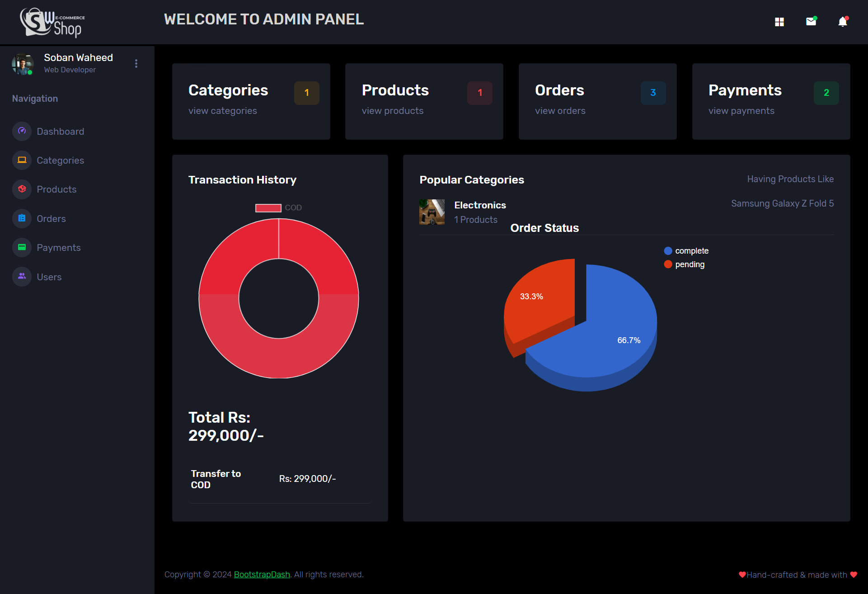Click the Products cube sidebar icon
Screen dimensions: 868x594
click(22, 189)
